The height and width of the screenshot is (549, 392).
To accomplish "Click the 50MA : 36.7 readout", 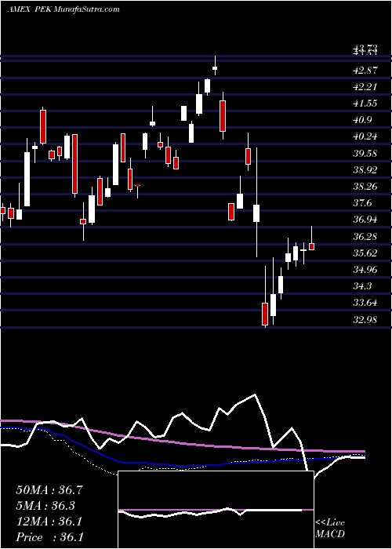I will coord(49,490).
